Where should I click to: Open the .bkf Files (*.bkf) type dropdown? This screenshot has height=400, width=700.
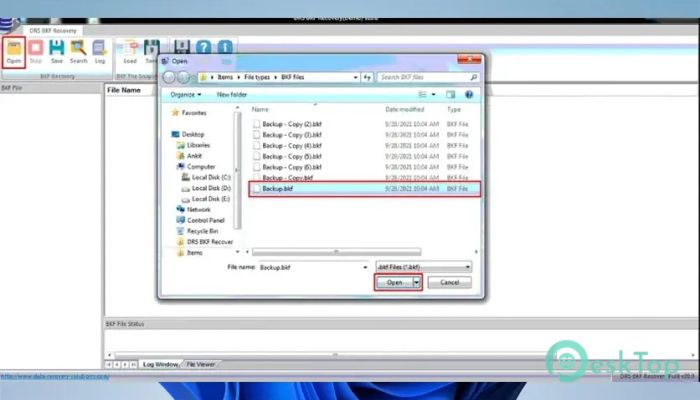(x=424, y=267)
